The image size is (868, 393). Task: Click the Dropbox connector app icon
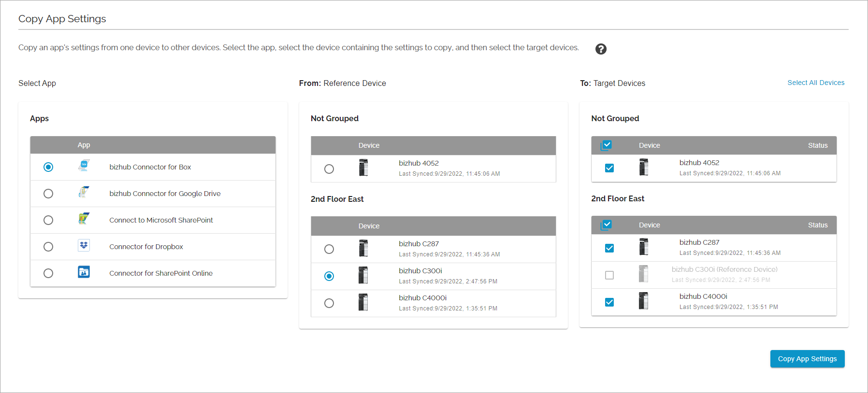[x=84, y=245]
